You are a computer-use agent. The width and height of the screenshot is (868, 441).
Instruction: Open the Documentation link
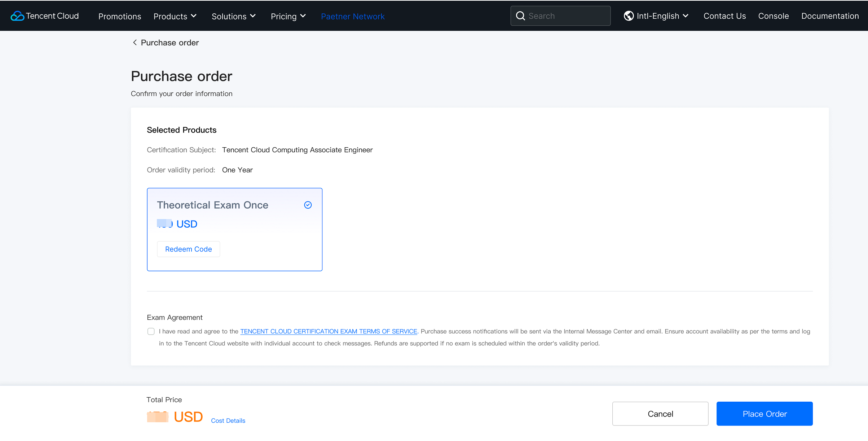click(830, 16)
